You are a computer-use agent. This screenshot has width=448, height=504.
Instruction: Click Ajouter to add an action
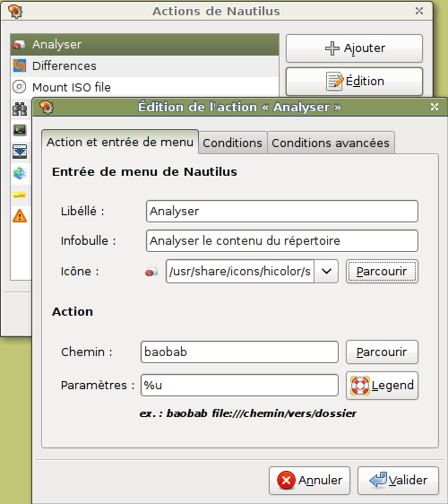354,48
